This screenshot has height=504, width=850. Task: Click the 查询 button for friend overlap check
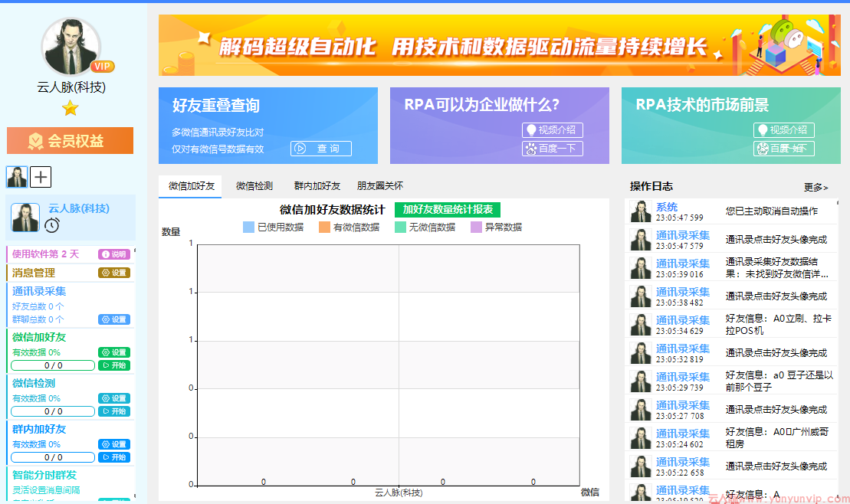point(320,148)
